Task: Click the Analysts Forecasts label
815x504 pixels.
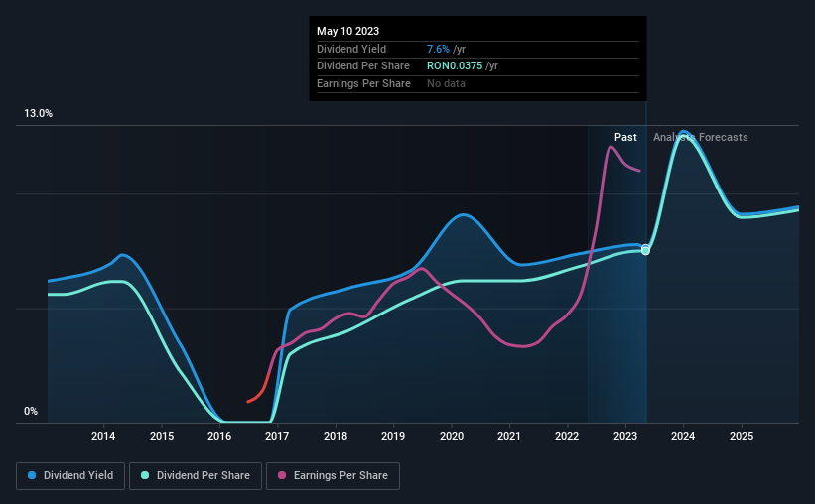Action: (x=700, y=137)
